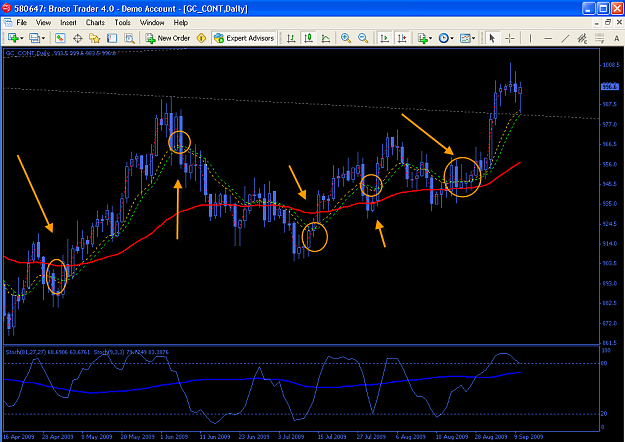The image size is (625, 442).
Task: Click the stochastic 80 level label
Action: 604,363
